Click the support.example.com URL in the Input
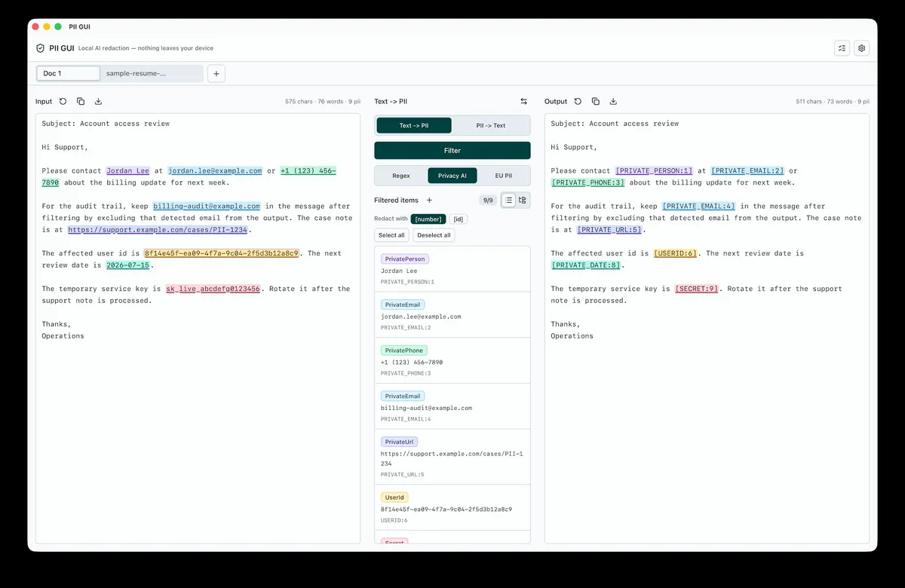Screen dimensions: 905x588 [158, 230]
